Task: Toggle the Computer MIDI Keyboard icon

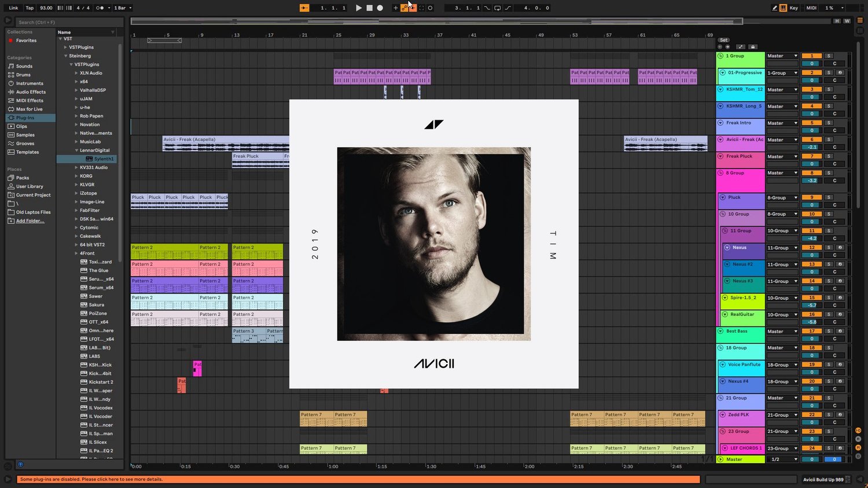Action: click(x=783, y=8)
